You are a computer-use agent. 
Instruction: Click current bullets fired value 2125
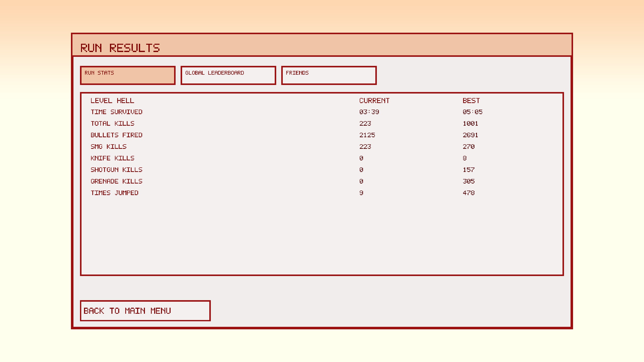[367, 135]
